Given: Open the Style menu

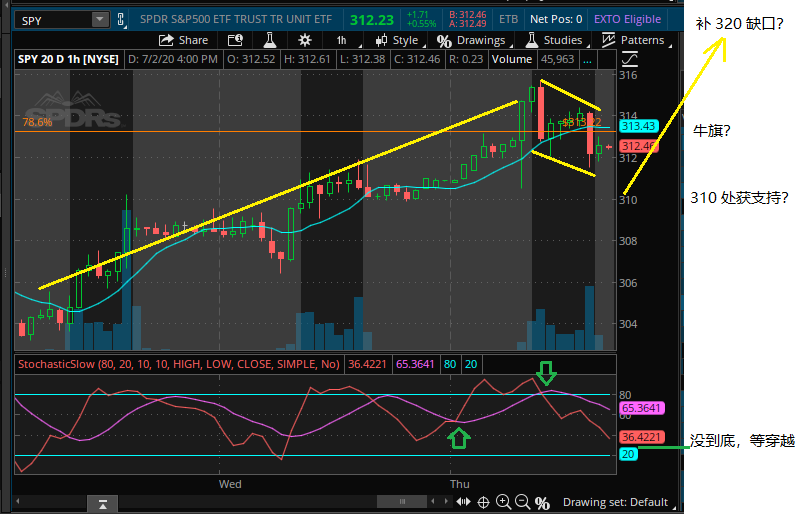Looking at the screenshot, I should [x=396, y=40].
